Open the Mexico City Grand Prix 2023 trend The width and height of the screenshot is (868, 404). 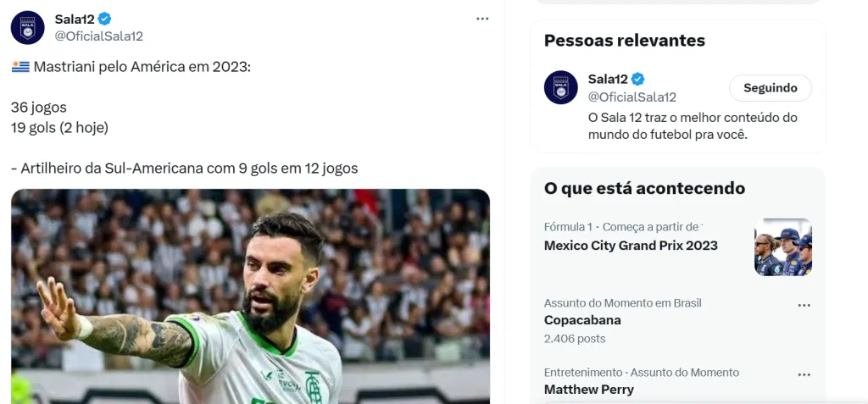631,246
